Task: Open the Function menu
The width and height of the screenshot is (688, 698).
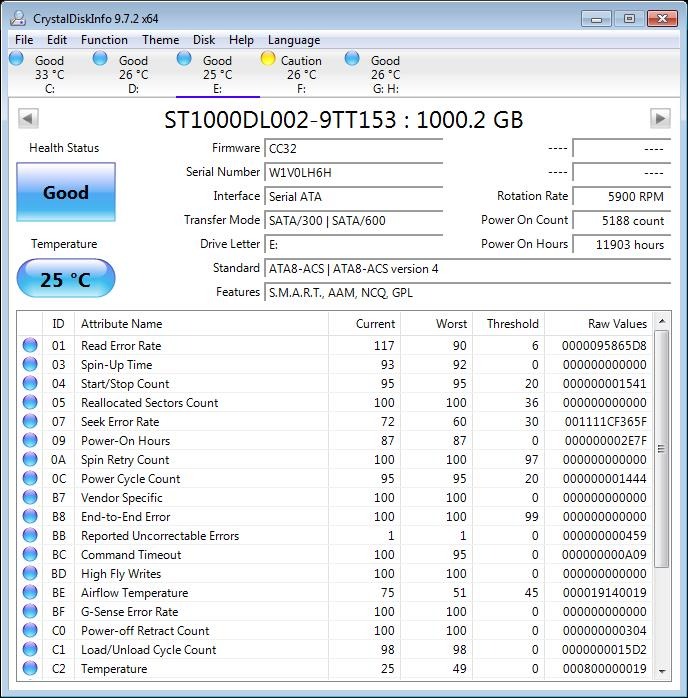Action: click(x=104, y=40)
